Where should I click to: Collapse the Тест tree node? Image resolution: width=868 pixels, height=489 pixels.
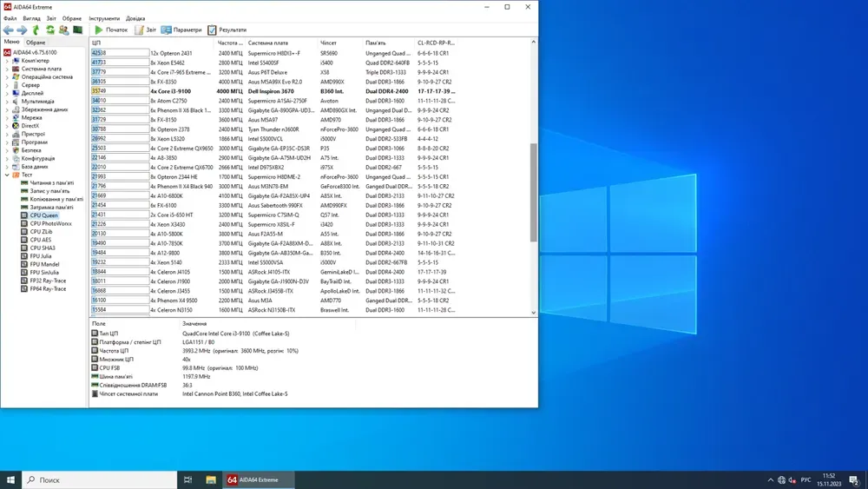(x=7, y=175)
